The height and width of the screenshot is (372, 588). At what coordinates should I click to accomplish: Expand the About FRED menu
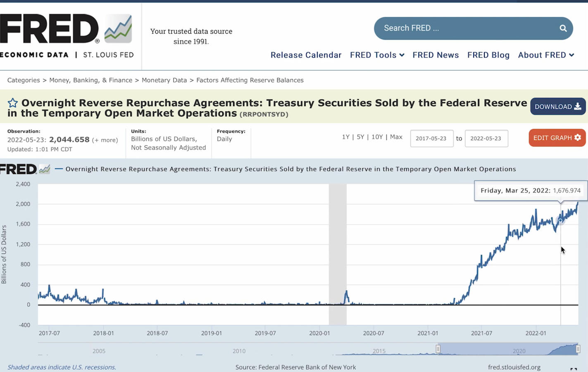coord(546,55)
